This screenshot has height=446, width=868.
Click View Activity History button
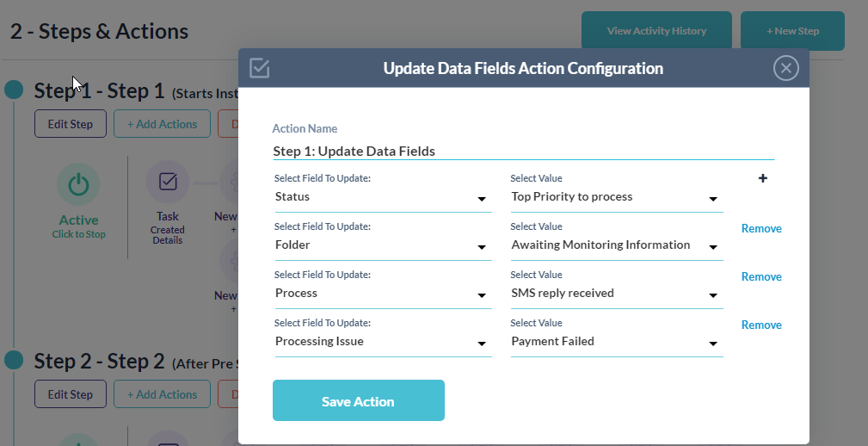[x=656, y=31]
